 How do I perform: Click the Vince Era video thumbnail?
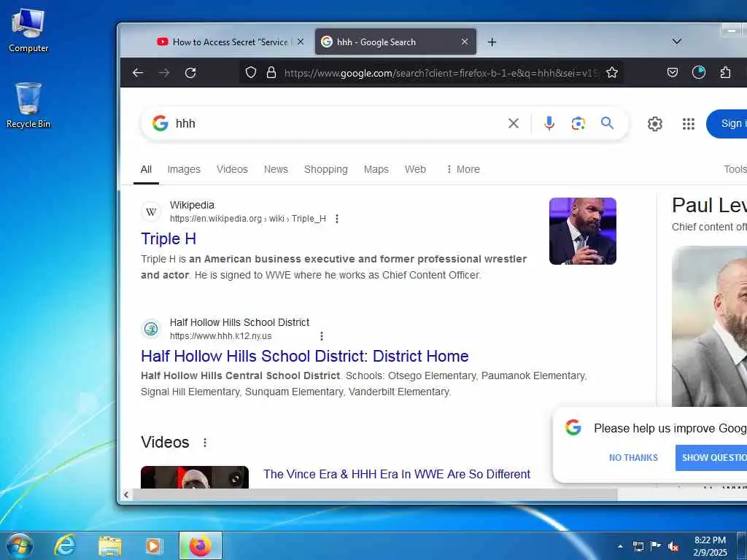194,477
